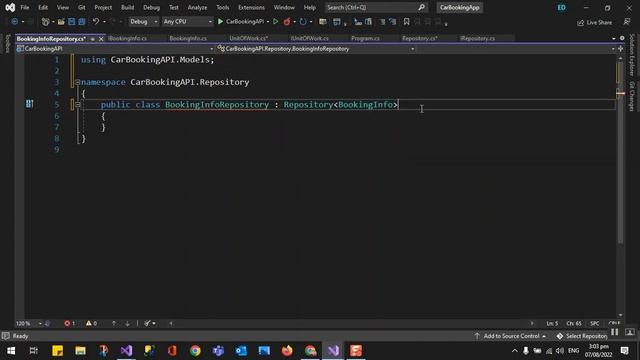Open the Window menu
The image size is (640, 360).
click(284, 7)
